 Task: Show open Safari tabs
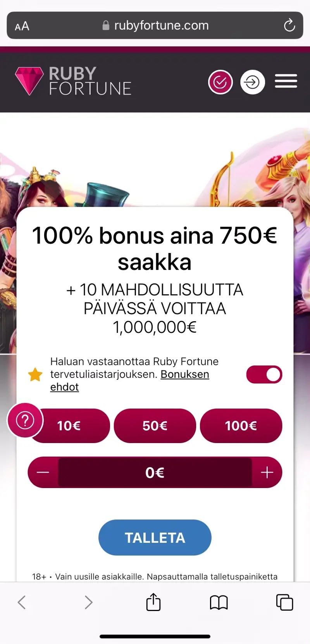point(284,602)
